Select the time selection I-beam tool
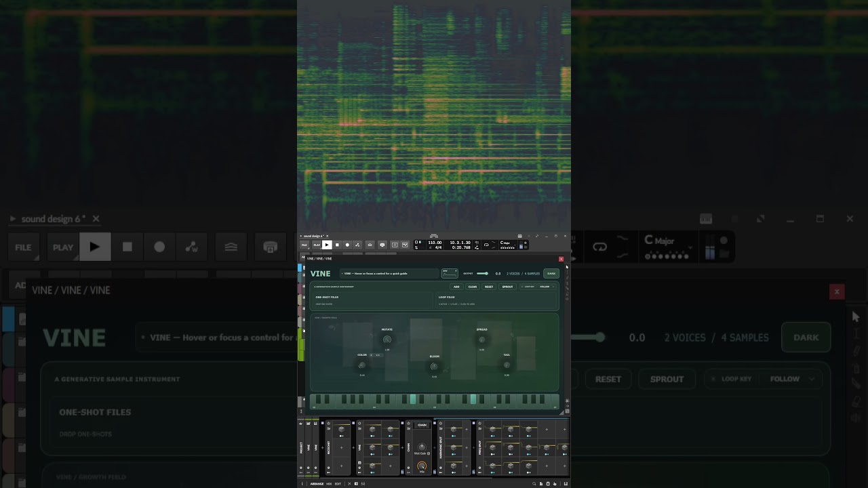This screenshot has width=868, height=488. [567, 272]
